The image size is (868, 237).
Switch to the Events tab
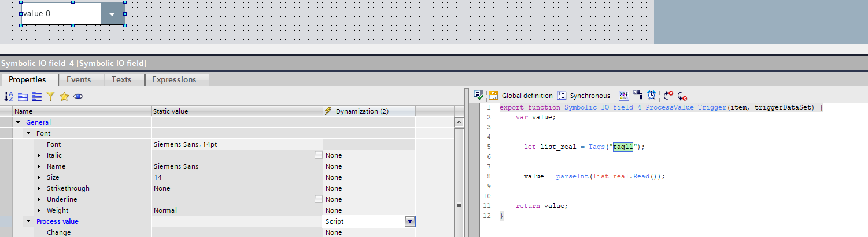(79, 80)
